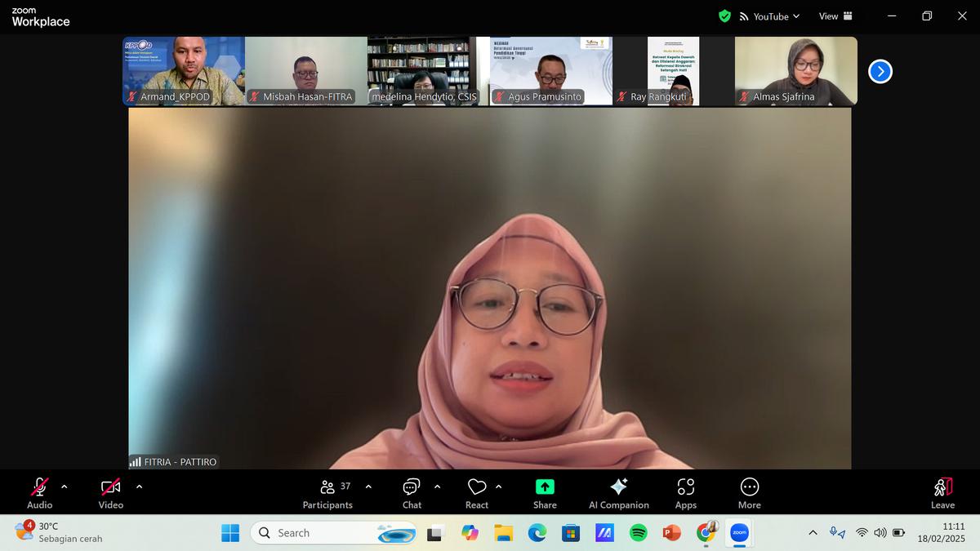Viewport: 980px width, 551px height.
Task: Open Spotify from the taskbar
Action: pyautogui.click(x=637, y=533)
